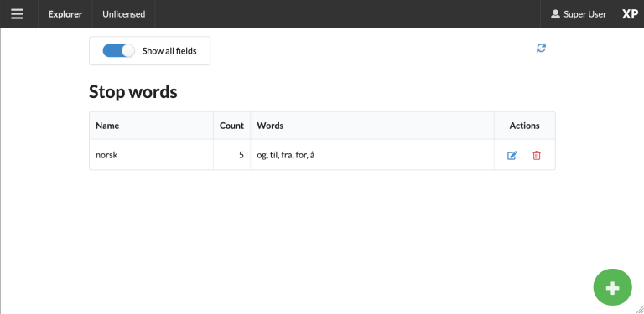This screenshot has height=314, width=644.
Task: Open the Explorer tab
Action: [x=65, y=14]
